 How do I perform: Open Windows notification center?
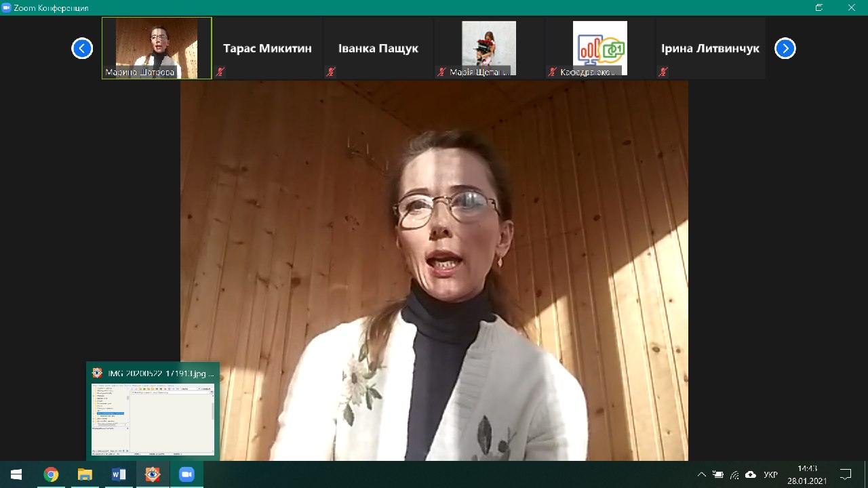[x=846, y=474]
